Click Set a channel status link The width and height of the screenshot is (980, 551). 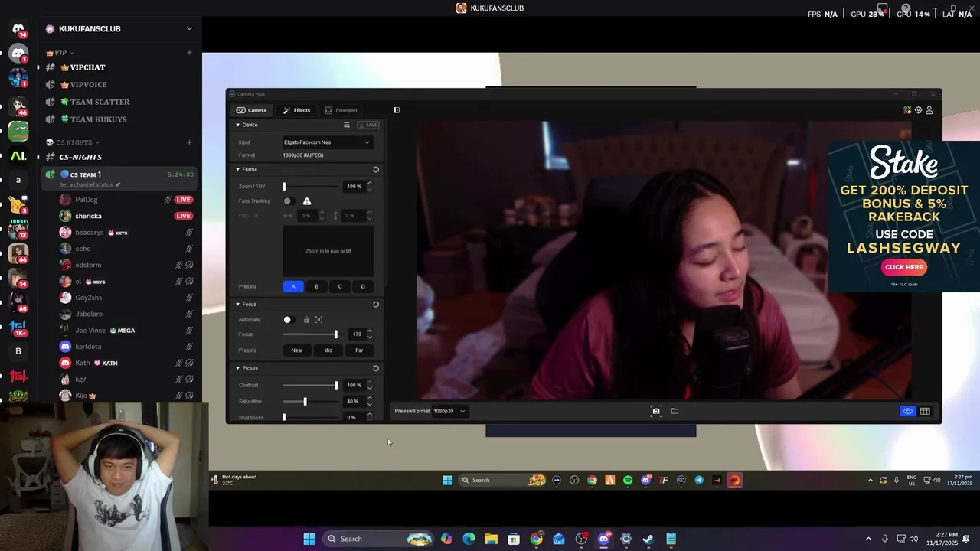point(90,185)
